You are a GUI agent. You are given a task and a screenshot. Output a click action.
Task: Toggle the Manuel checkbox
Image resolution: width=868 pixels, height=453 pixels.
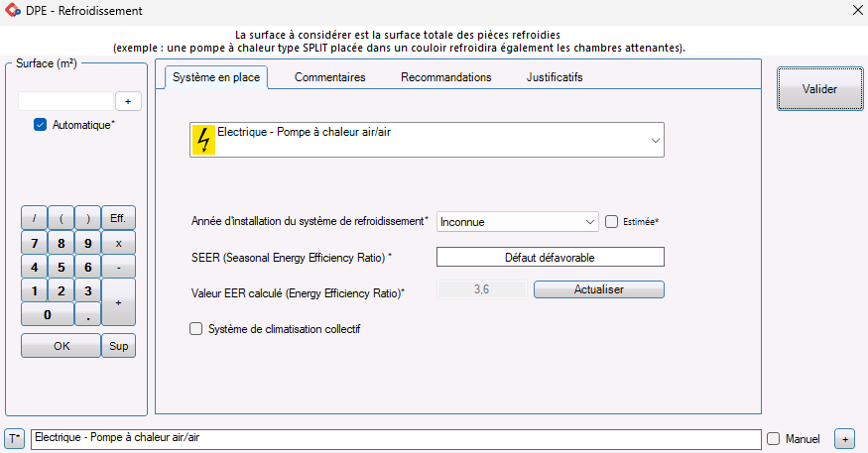pyautogui.click(x=775, y=438)
